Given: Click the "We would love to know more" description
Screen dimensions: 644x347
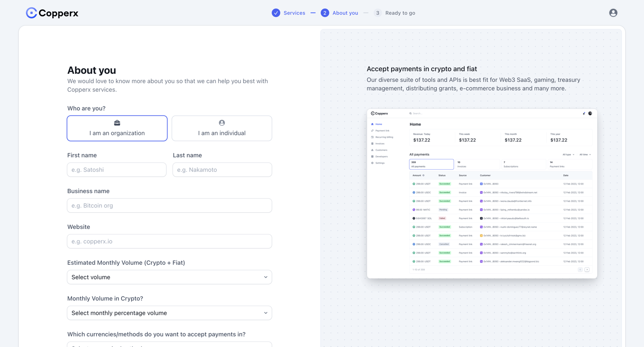Looking at the screenshot, I should tap(168, 85).
